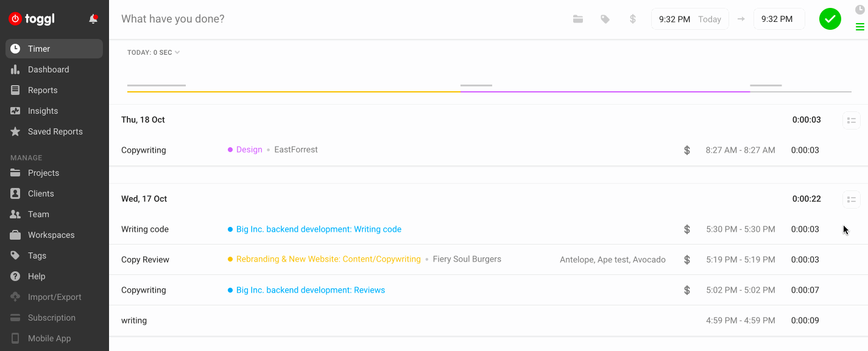Click the Subscription card icon
The image size is (868, 351).
pos(15,318)
